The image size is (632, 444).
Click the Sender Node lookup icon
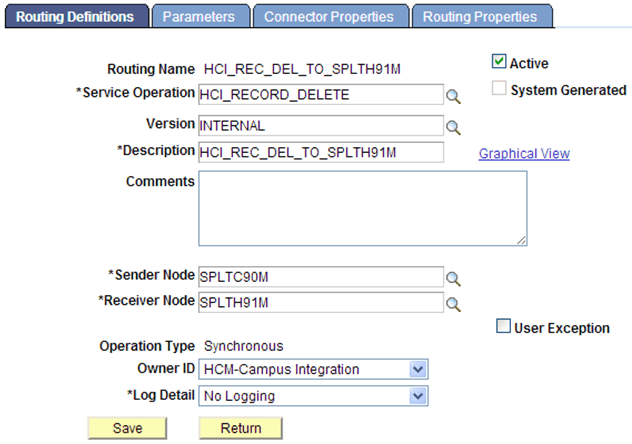pos(453,277)
